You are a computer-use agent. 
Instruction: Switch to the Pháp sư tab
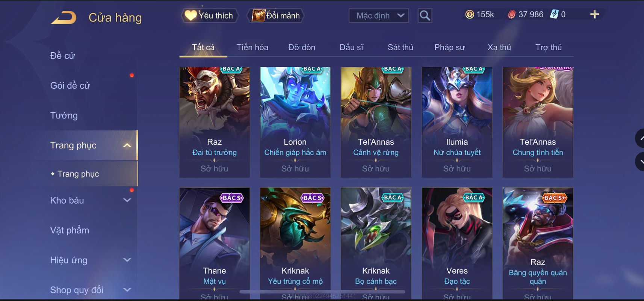tap(449, 47)
